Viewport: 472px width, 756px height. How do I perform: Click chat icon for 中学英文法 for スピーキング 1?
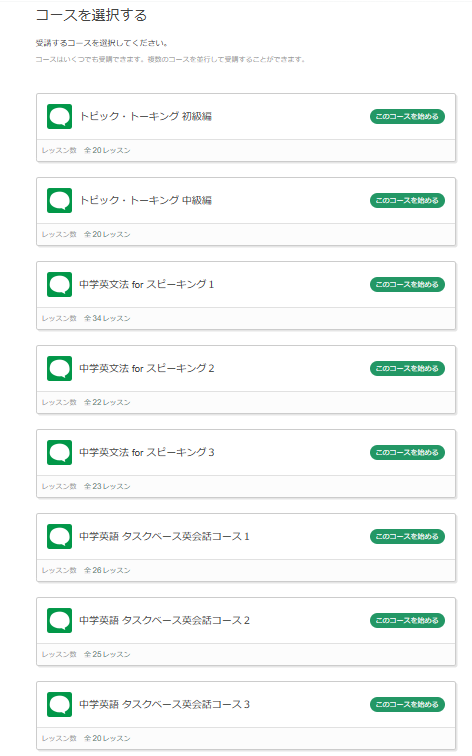click(x=59, y=284)
